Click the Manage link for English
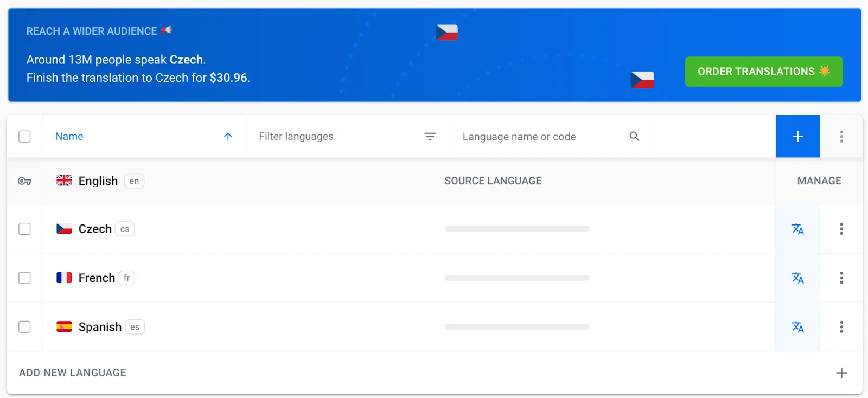The width and height of the screenshot is (868, 398). click(x=819, y=181)
